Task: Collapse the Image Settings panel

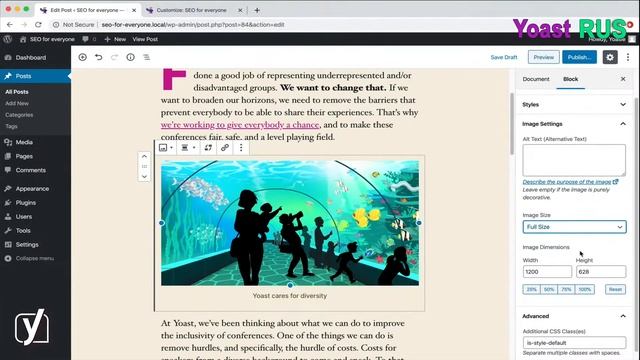Action: point(575,124)
